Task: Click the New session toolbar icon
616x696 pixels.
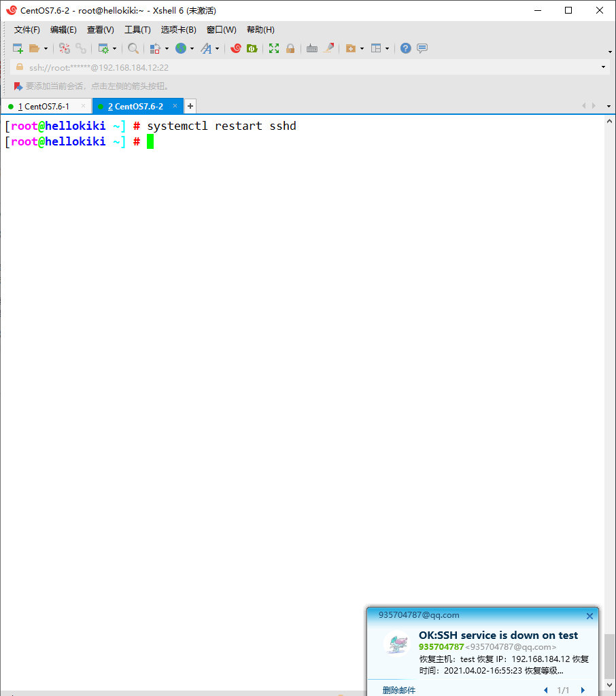Action: tap(18, 48)
